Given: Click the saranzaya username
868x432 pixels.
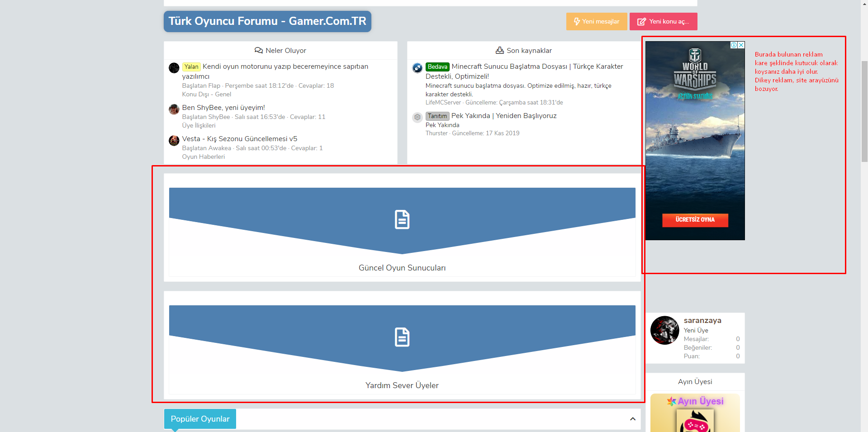Looking at the screenshot, I should [702, 320].
